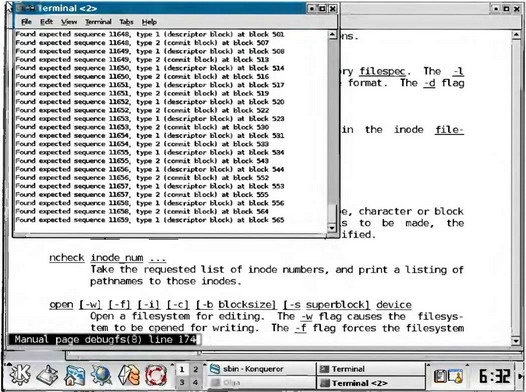Activate the Terminal taskbar button
Image resolution: width=526 pixels, height=392 pixels.
coord(371,369)
